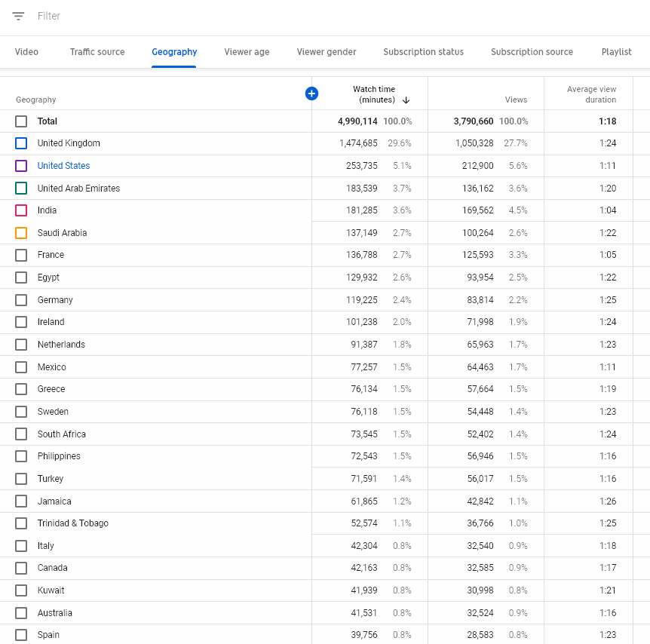Click Jamaica average duration 1:26
This screenshot has height=644, width=650.
[608, 501]
